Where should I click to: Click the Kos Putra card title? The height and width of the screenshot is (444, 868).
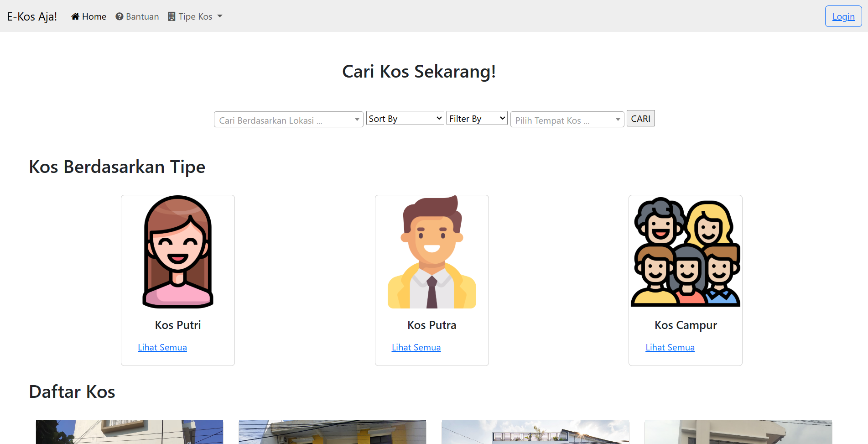(x=432, y=325)
